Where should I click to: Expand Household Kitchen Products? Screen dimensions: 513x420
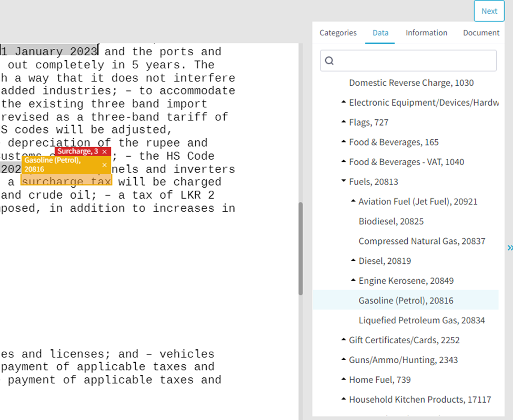click(343, 399)
